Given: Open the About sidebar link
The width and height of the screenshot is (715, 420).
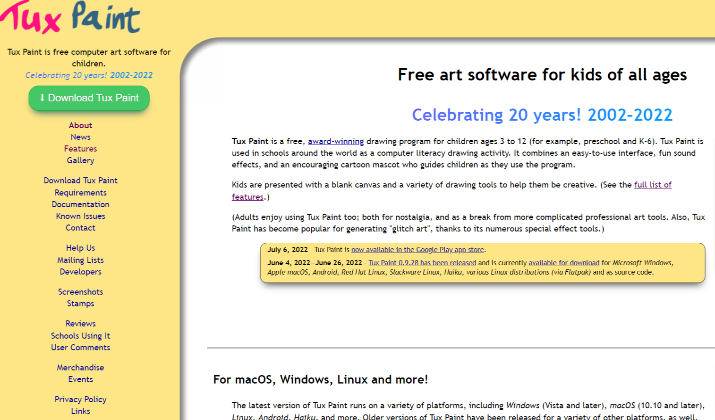Looking at the screenshot, I should (80, 125).
